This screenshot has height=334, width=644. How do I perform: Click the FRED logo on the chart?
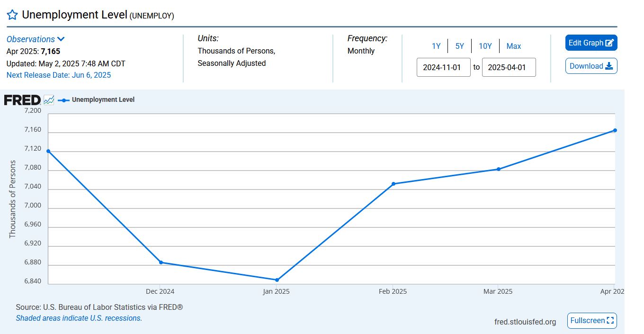22,100
